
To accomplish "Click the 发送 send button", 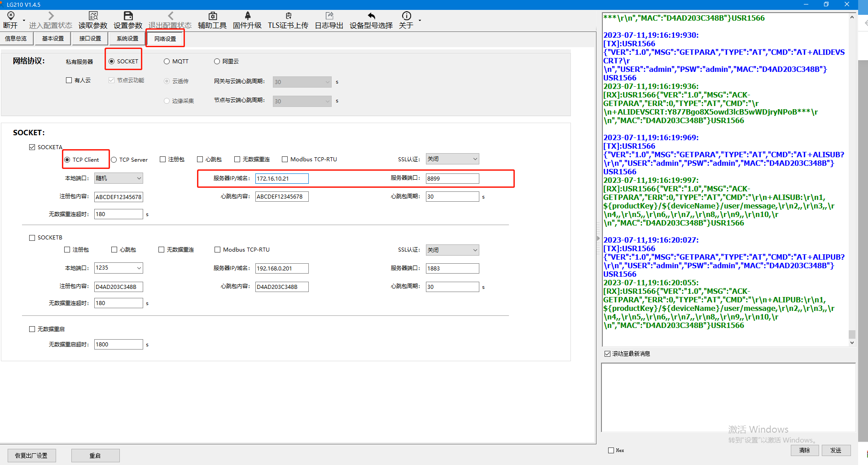I will [836, 450].
